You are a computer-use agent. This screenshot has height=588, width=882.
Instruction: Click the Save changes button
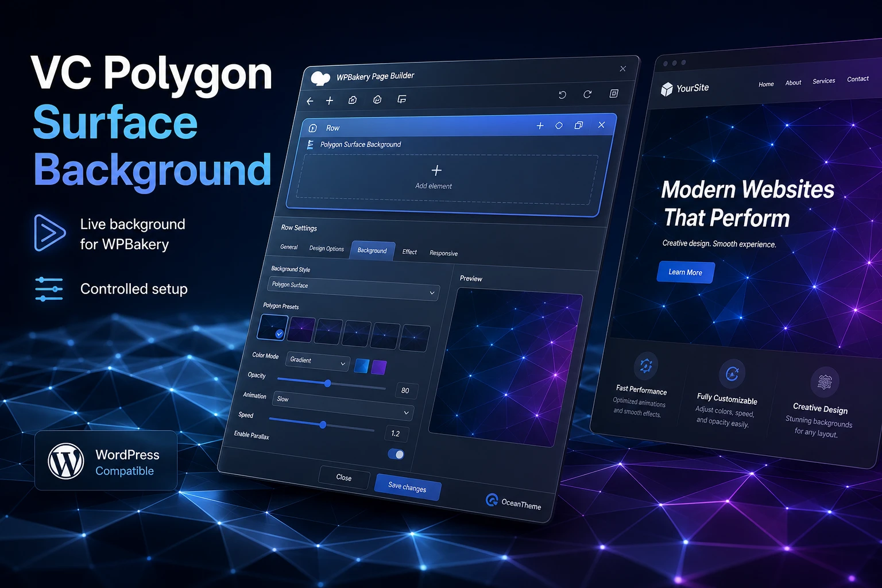click(407, 488)
